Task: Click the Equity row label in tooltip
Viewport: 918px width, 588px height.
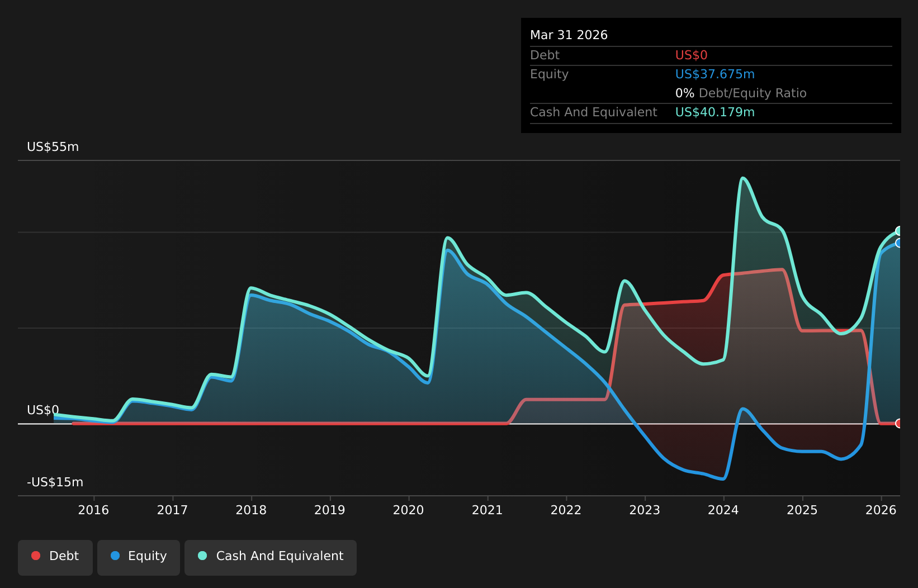Action: [549, 74]
